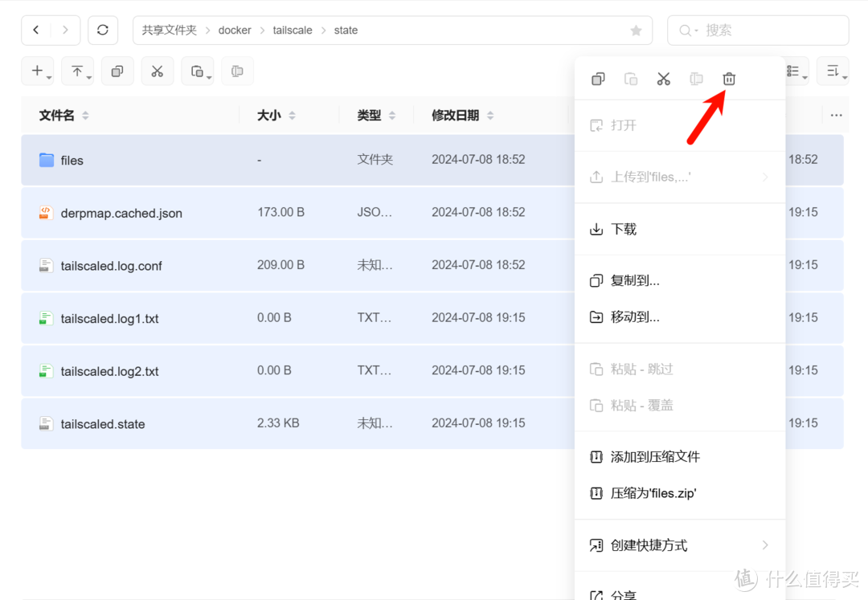
Task: Click the Copy icon in the context menu header
Action: [598, 78]
